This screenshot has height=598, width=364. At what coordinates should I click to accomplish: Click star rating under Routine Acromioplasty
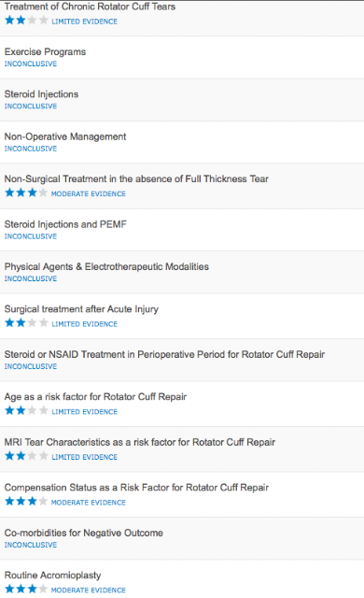(x=26, y=590)
